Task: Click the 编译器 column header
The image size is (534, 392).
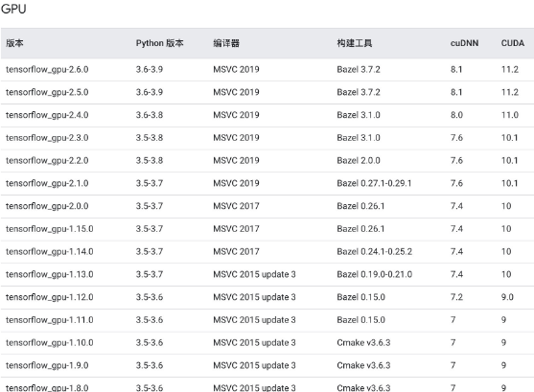Action: (x=226, y=43)
